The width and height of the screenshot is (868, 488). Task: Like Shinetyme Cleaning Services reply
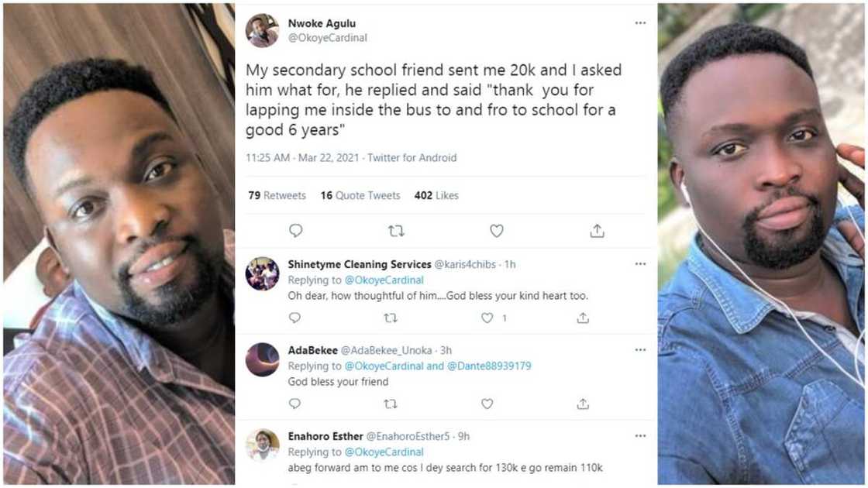(x=487, y=318)
